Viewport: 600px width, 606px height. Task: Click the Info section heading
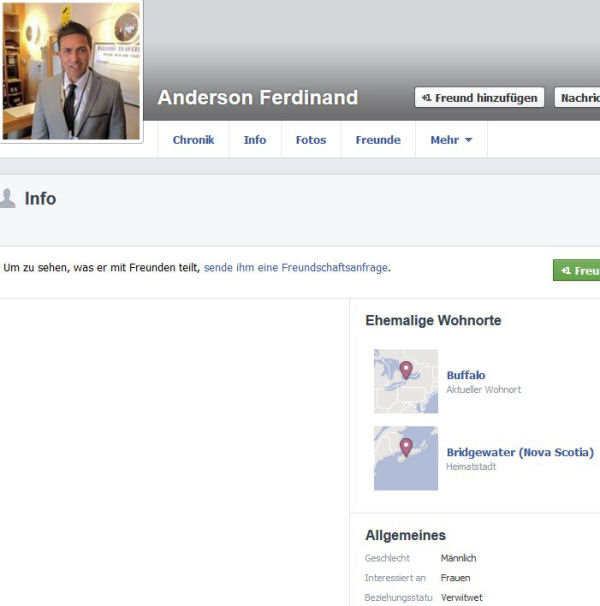pyautogui.click(x=40, y=199)
